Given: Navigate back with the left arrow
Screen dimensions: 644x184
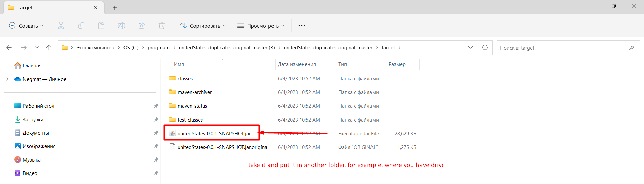Looking at the screenshot, I should point(9,48).
